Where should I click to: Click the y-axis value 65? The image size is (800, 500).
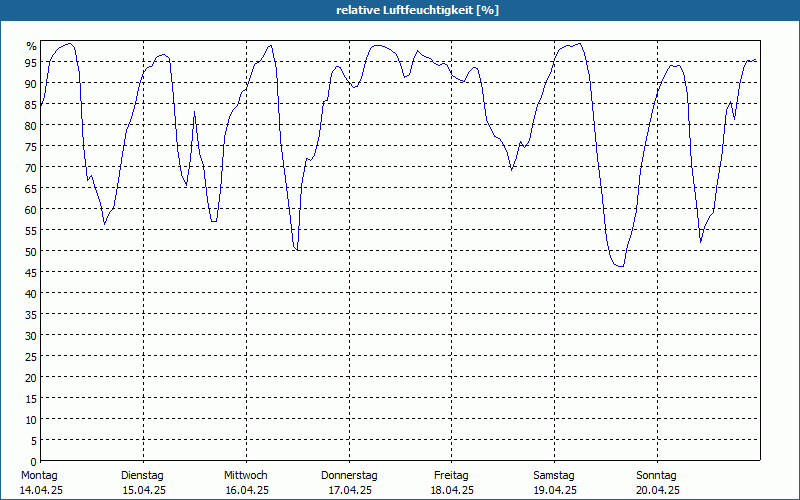[31, 189]
